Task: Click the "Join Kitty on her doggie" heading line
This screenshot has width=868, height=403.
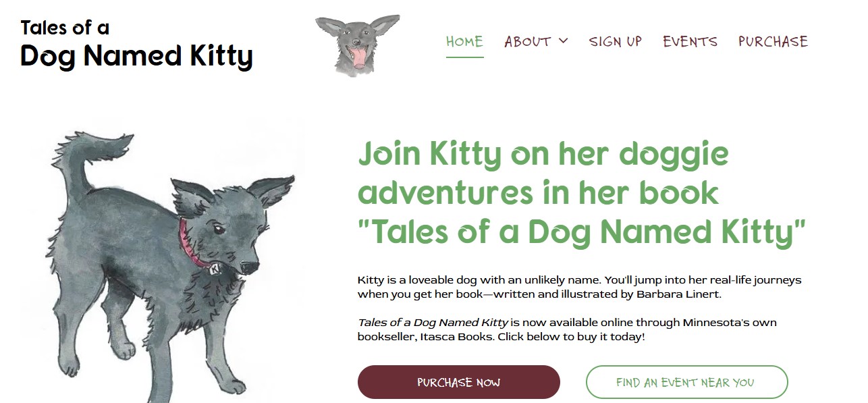Action: click(x=543, y=155)
